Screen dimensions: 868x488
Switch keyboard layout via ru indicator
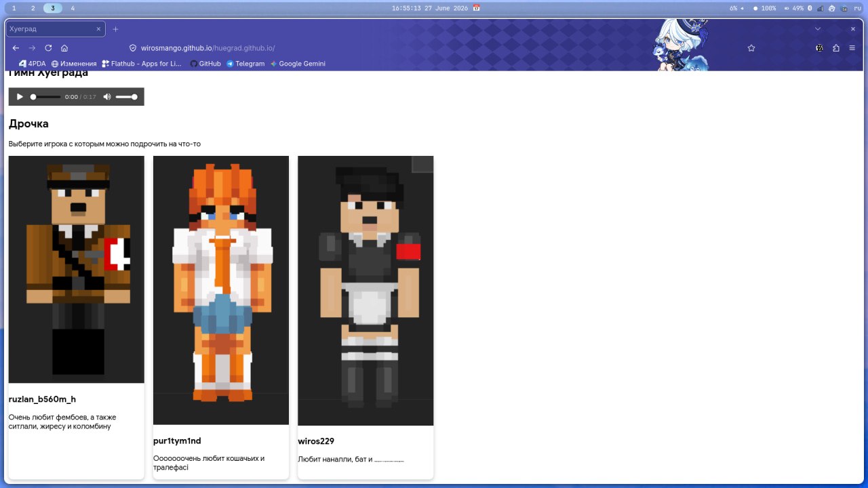pos(857,8)
